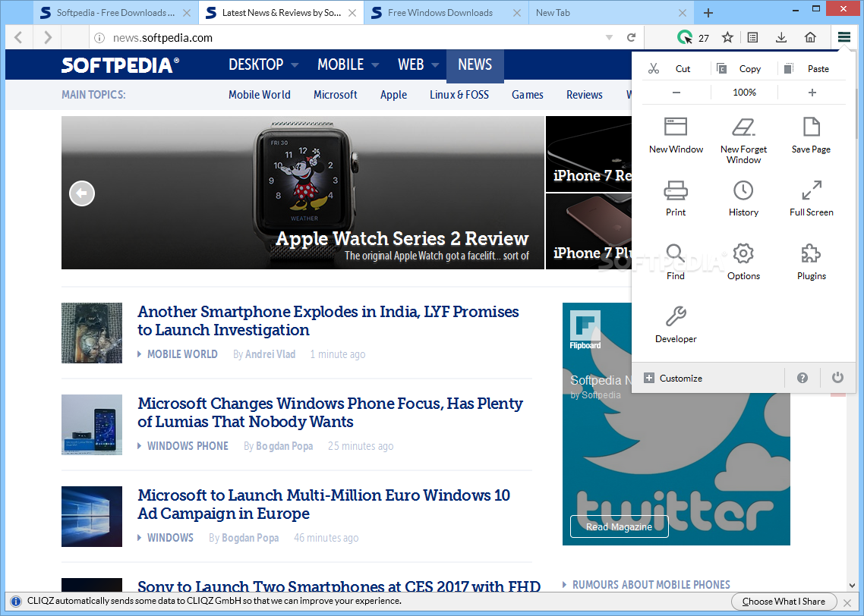Open a new tab with the plus button
The height and width of the screenshot is (616, 864).
tap(708, 13)
